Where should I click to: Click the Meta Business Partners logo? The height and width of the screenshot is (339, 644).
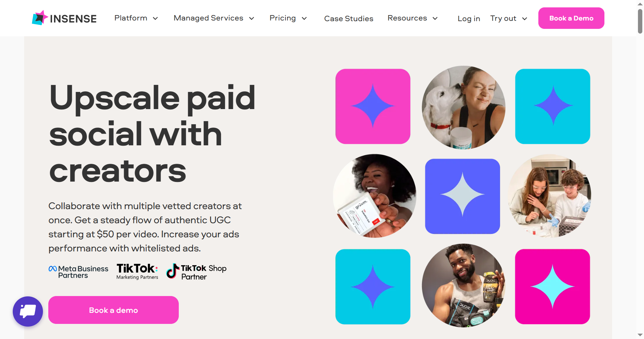(78, 272)
